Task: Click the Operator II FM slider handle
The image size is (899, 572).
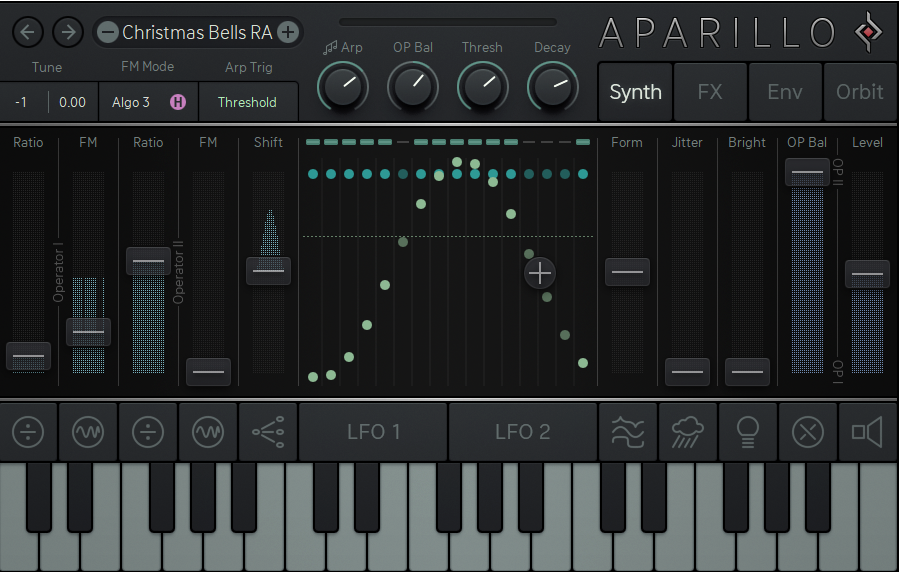Action: (x=209, y=372)
